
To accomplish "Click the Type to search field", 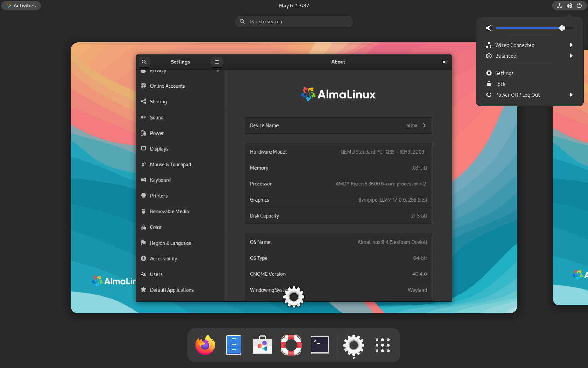I will coord(294,22).
